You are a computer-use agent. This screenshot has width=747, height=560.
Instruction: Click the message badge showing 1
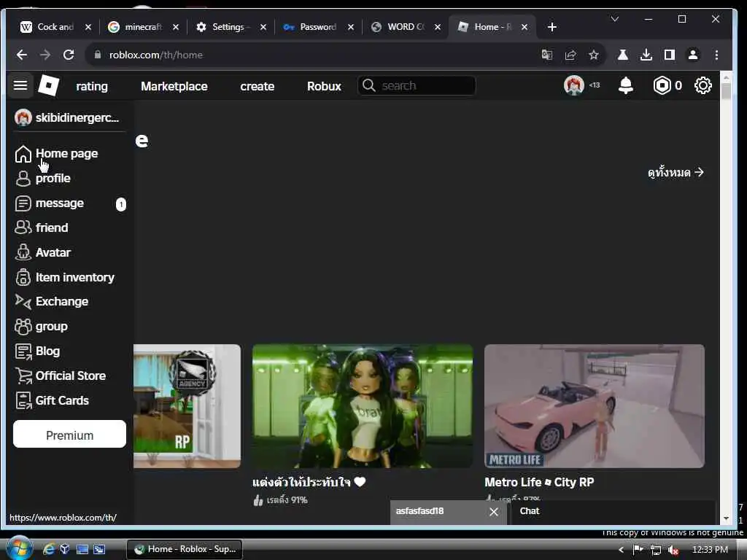pos(121,204)
